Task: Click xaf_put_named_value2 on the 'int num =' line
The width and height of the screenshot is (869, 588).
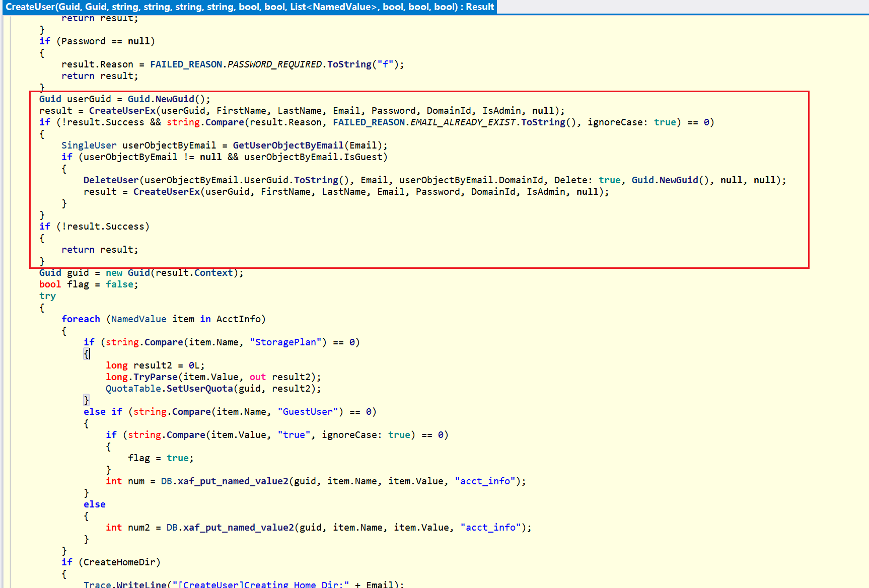Action: point(233,481)
